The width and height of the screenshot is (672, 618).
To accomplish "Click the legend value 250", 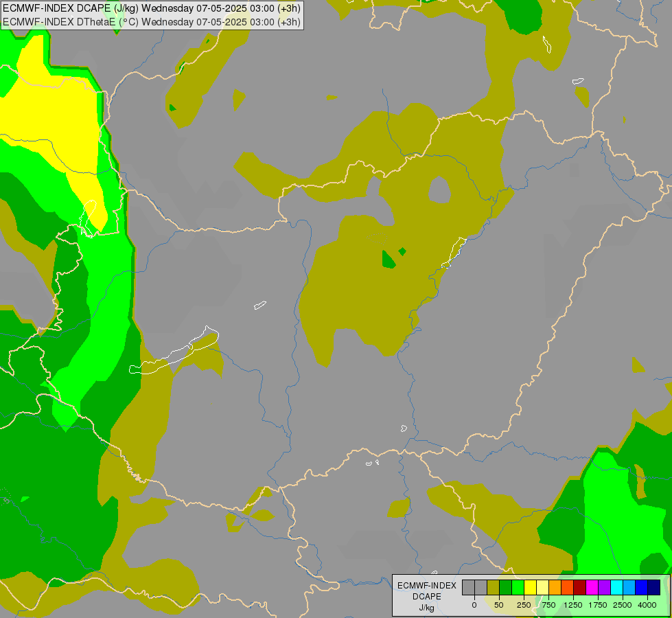I will 524,605.
